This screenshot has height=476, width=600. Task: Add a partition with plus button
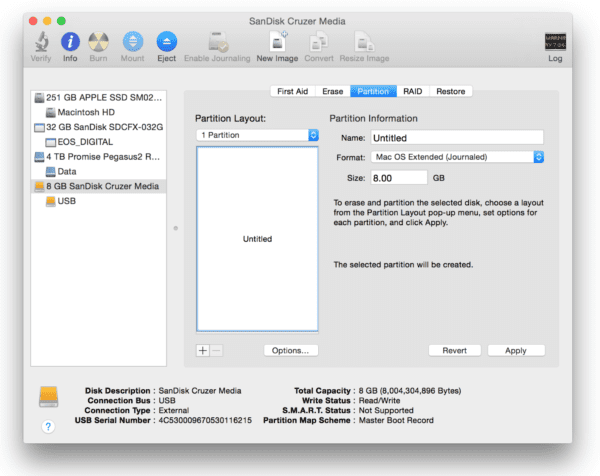click(x=203, y=351)
